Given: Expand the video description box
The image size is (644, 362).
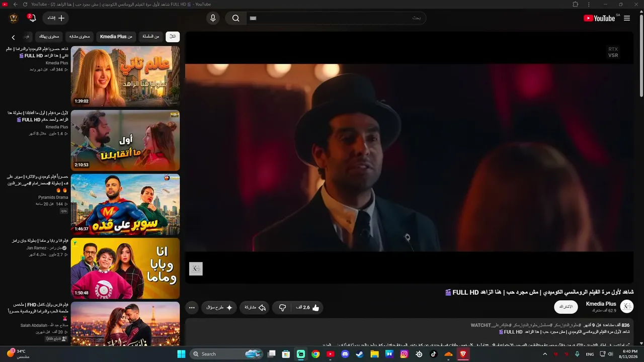Looking at the screenshot, I should pyautogui.click(x=410, y=332).
